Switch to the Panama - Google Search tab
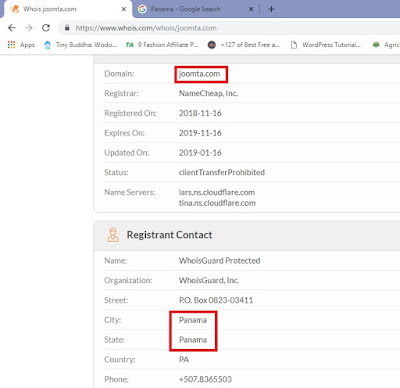The image size is (400, 388). [197, 9]
